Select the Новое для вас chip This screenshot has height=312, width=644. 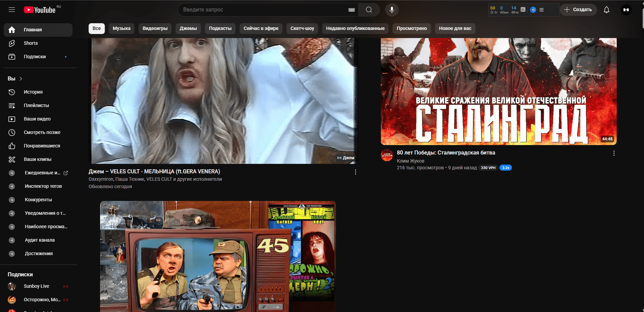coord(455,28)
